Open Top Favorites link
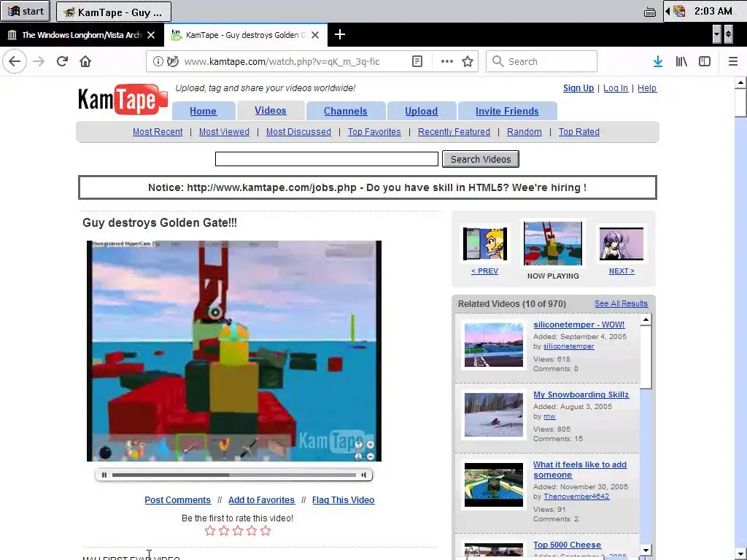Screen dimensions: 747x560 pos(374,132)
